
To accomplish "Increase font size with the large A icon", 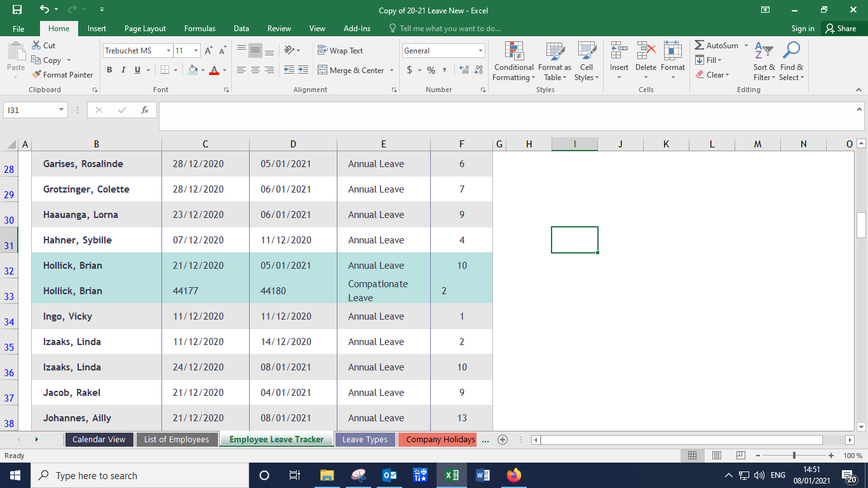I will coord(208,51).
